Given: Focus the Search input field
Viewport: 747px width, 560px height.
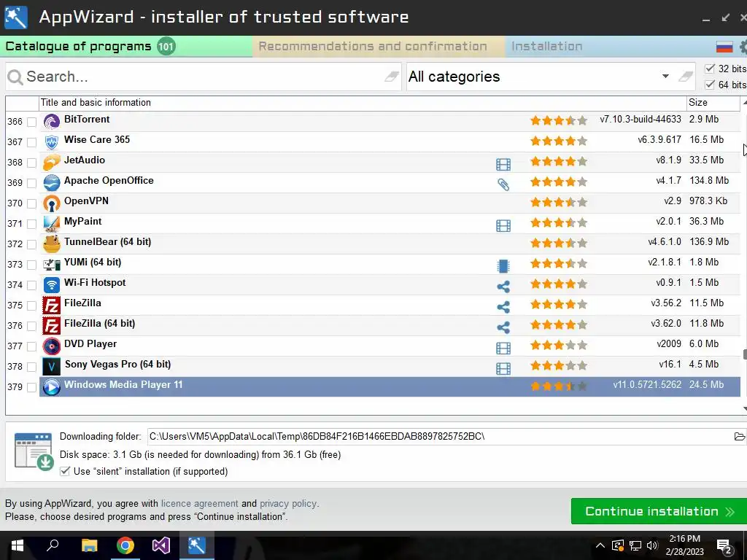Looking at the screenshot, I should (x=204, y=76).
